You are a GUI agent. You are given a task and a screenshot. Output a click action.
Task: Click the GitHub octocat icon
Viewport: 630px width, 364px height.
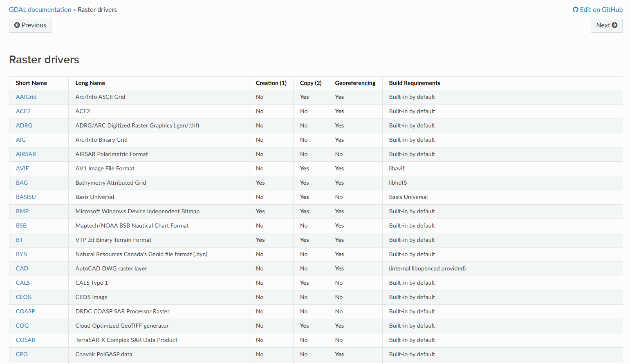575,9
